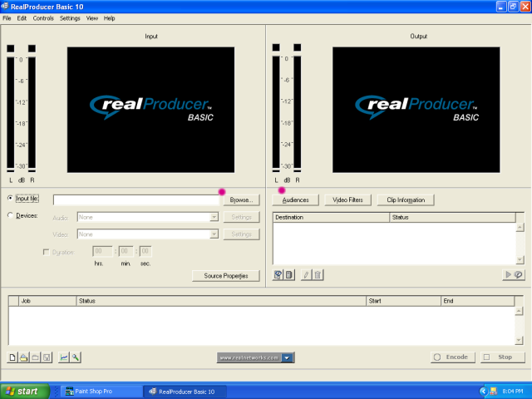Switch to Paint Shop Pro taskbar item

[101, 392]
